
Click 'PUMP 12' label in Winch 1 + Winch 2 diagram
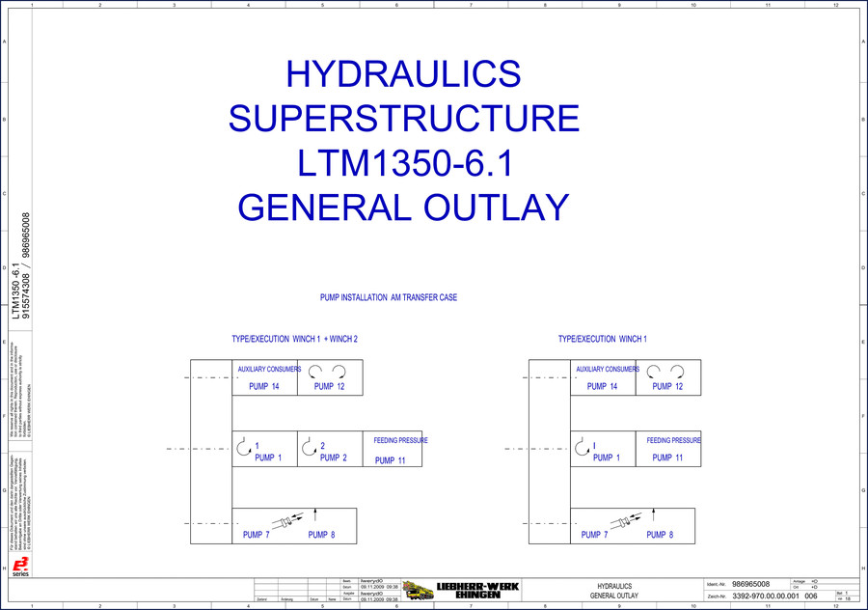(x=330, y=386)
